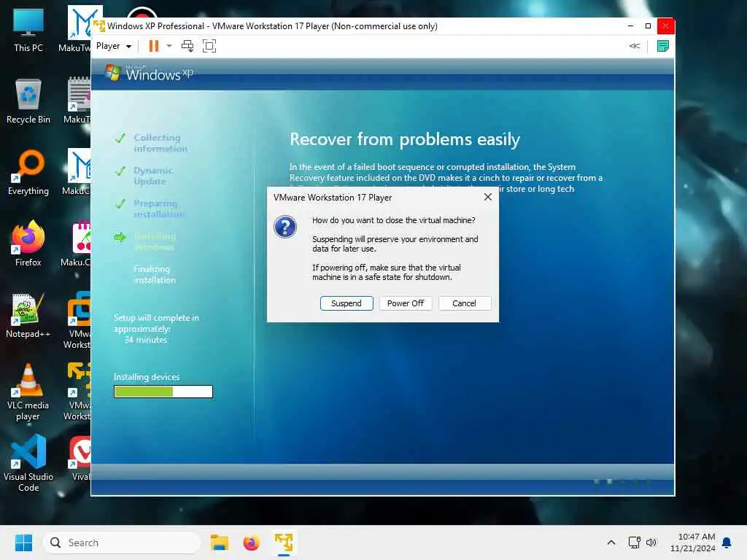
Task: Close the VMware Workstation 17 Player dialog
Action: coord(488,197)
